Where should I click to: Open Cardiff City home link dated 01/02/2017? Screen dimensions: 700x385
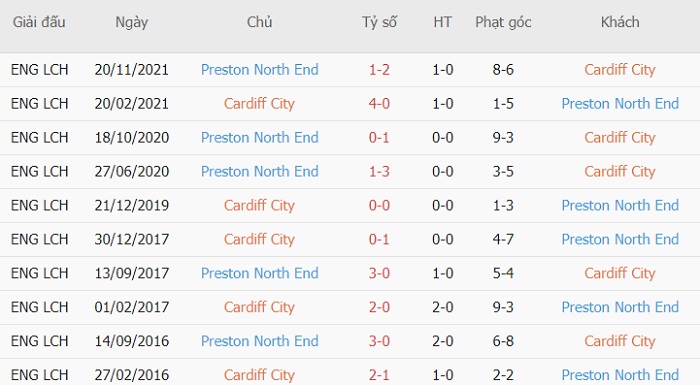coord(259,307)
